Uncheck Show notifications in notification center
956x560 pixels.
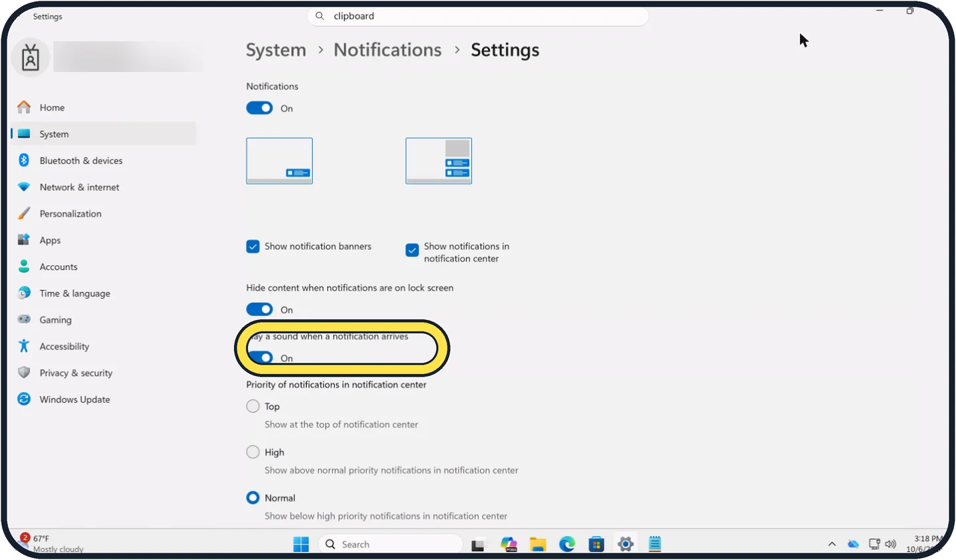pos(412,250)
